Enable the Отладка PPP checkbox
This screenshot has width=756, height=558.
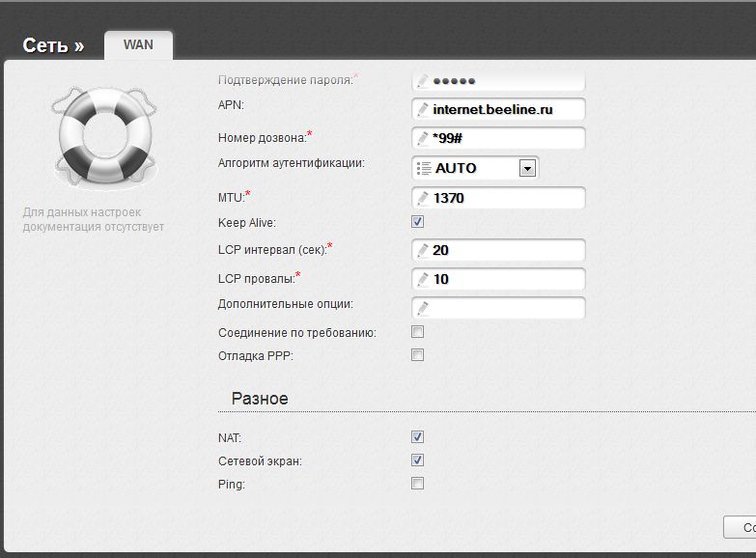click(x=417, y=355)
